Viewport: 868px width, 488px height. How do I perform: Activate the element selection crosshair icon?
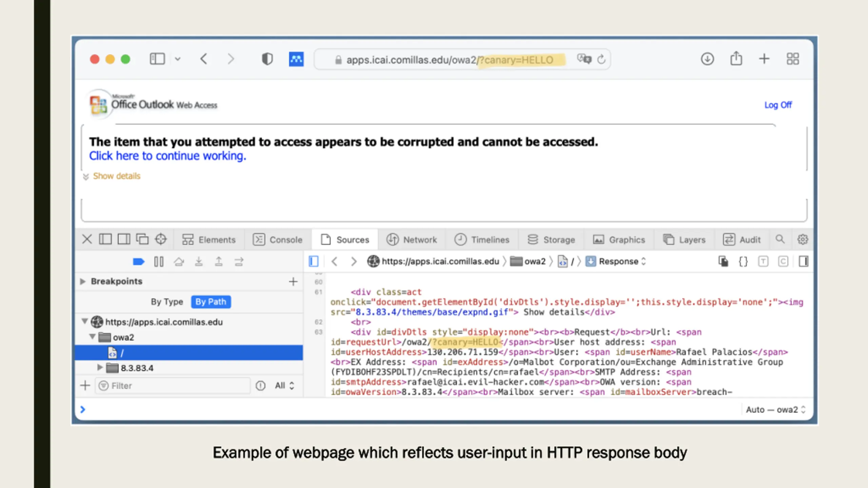point(161,239)
